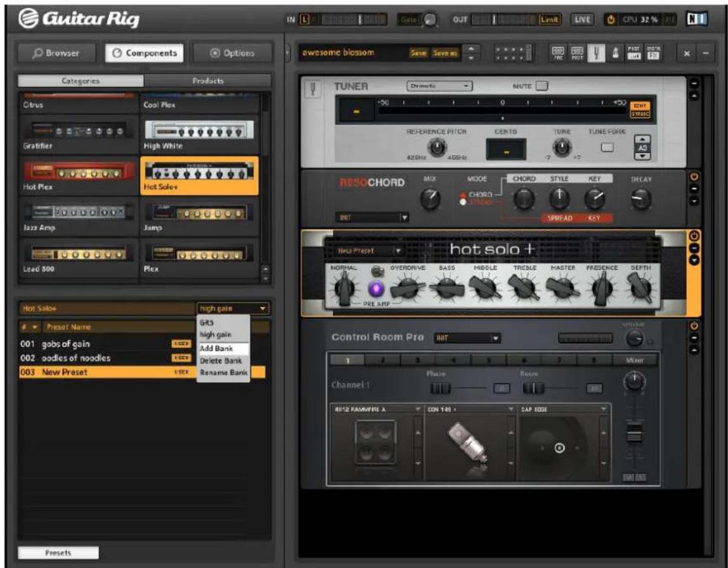Click the purple preamp light on Hot Solo+
728x568 pixels.
point(375,289)
